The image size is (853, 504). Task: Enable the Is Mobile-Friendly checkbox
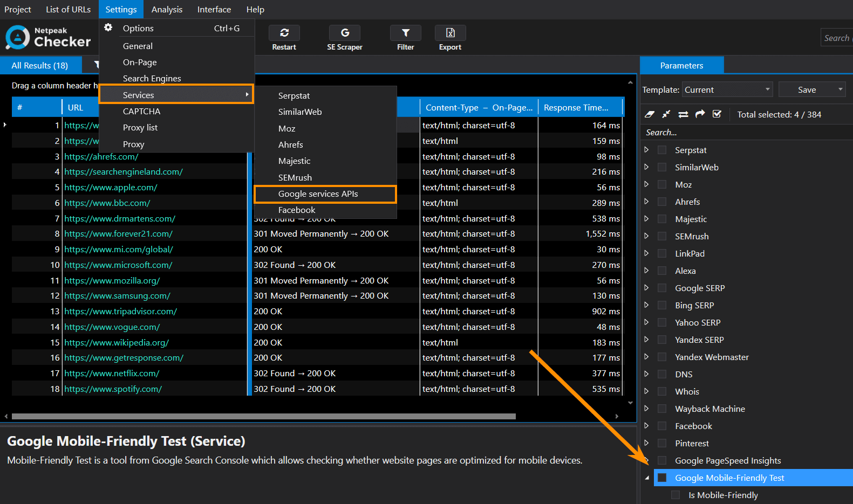pos(675,495)
